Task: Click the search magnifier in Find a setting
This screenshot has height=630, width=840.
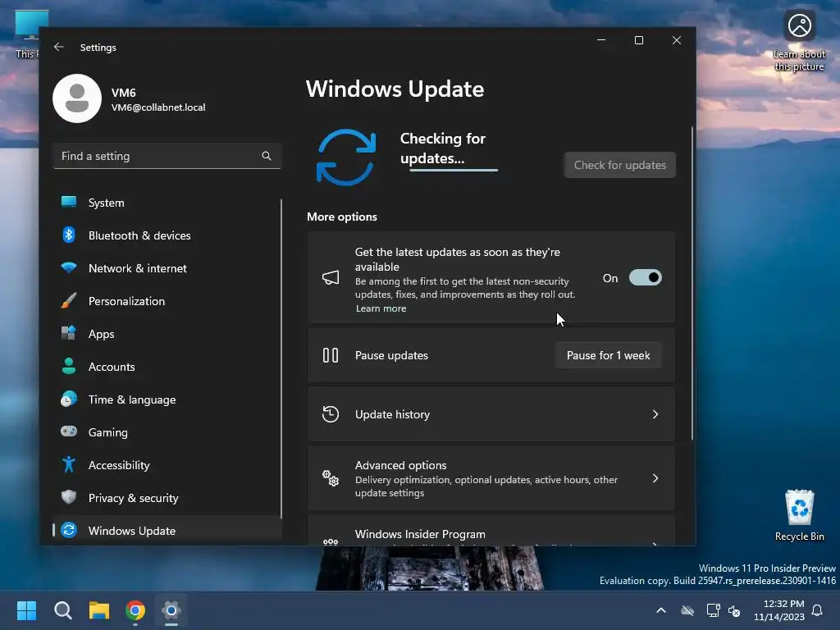Action: pyautogui.click(x=267, y=156)
